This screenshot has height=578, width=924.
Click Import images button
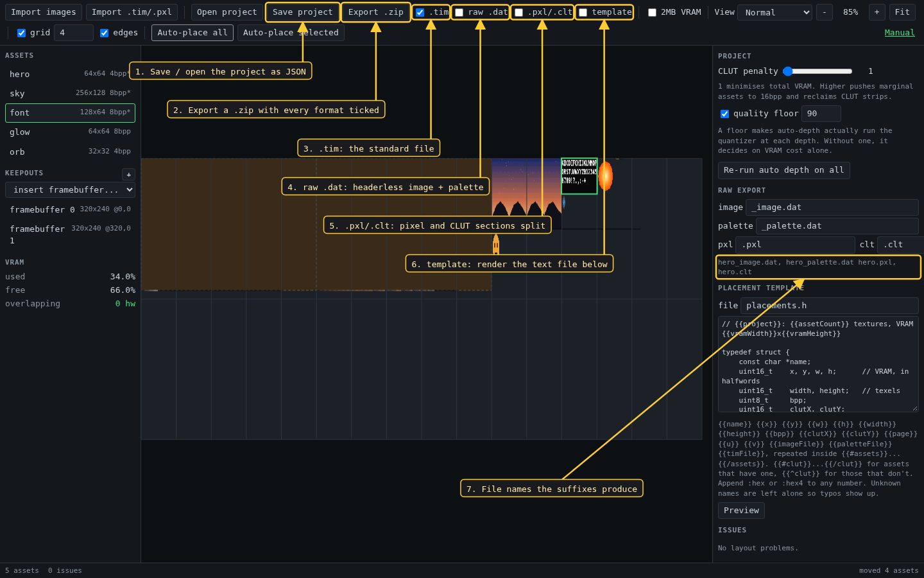coord(44,12)
